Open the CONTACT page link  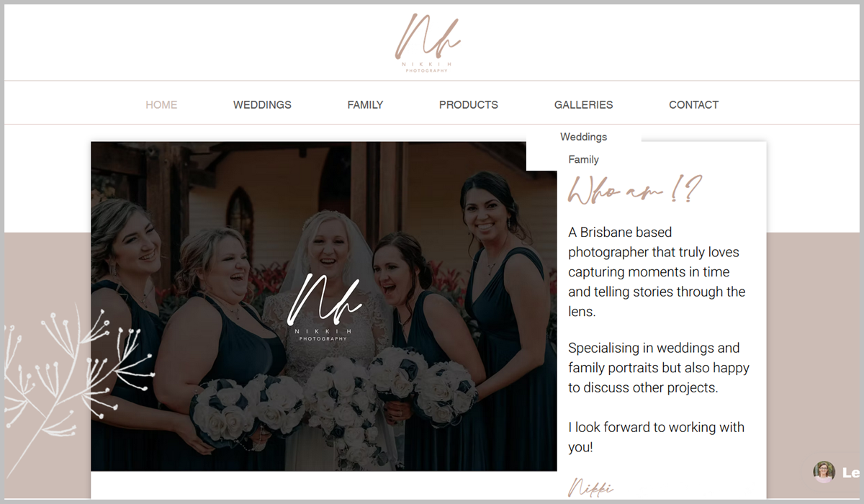pyautogui.click(x=694, y=104)
